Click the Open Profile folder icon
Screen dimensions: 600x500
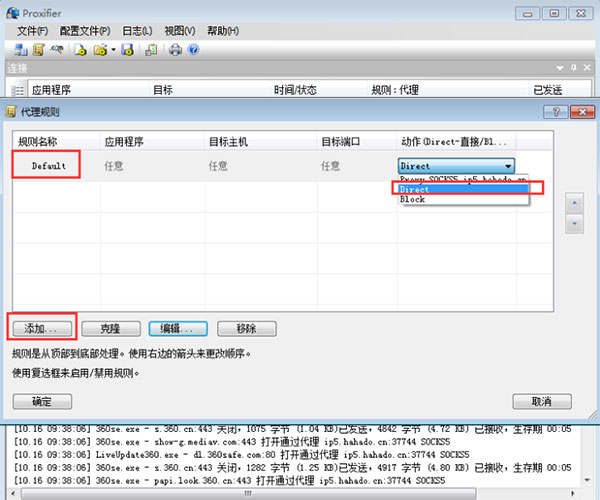(101, 50)
